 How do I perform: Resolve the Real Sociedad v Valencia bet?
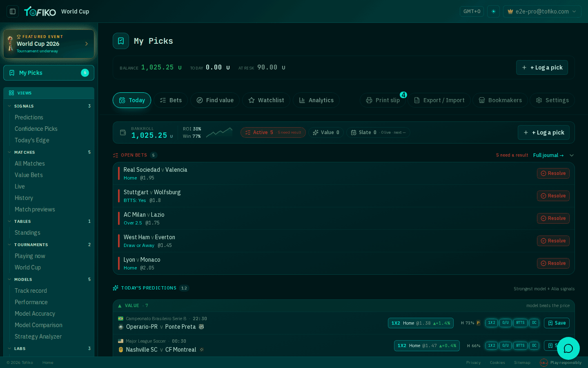coord(553,173)
